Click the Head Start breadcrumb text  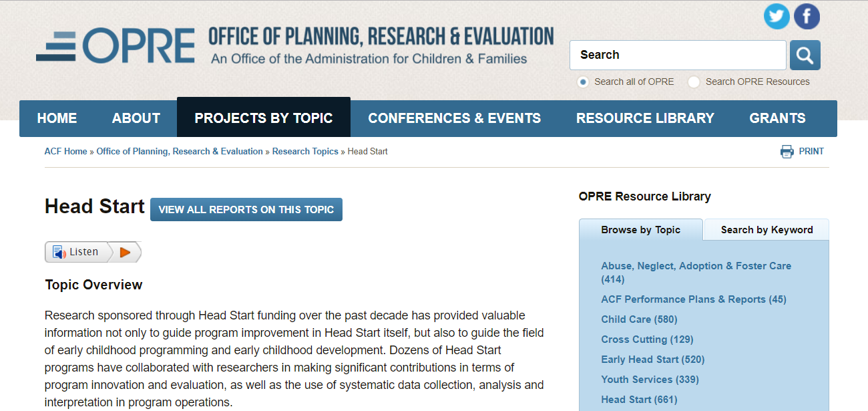(367, 152)
